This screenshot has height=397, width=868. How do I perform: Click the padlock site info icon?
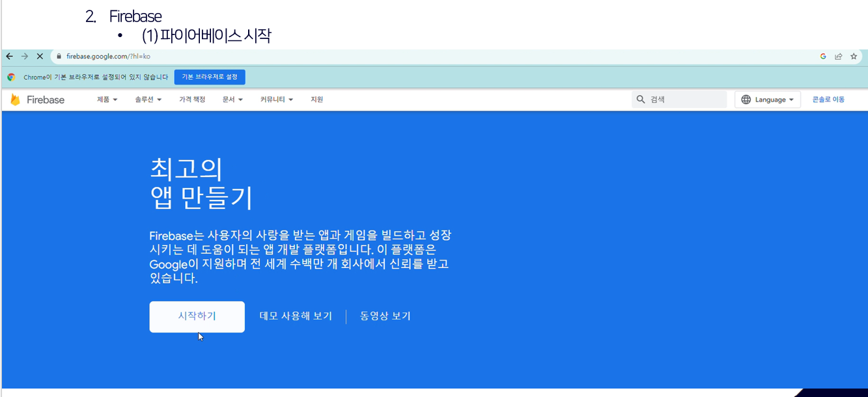[59, 57]
